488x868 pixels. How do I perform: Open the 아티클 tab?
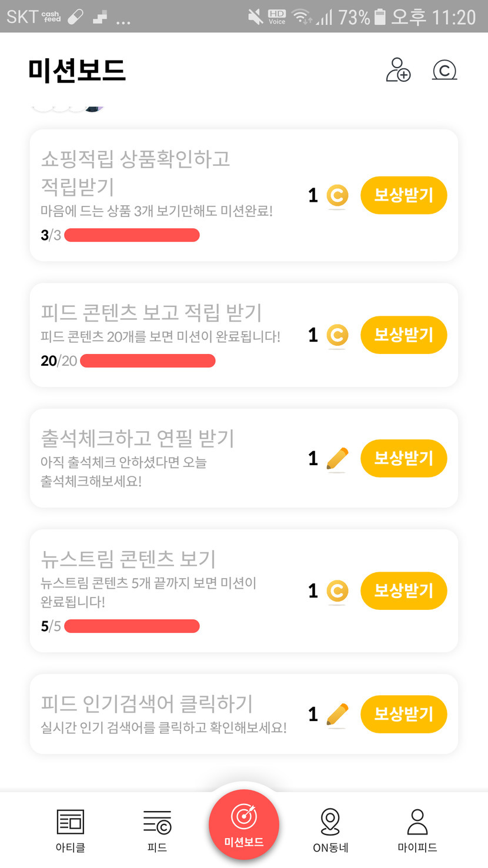71,830
